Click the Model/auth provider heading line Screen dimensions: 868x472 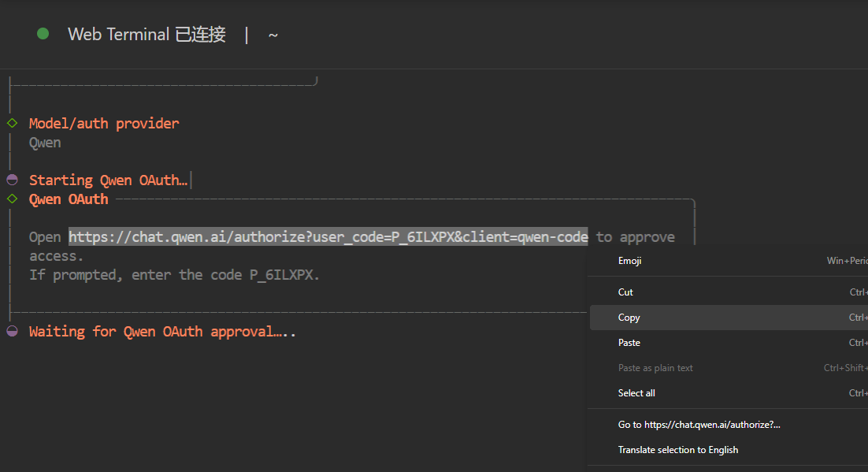(104, 123)
